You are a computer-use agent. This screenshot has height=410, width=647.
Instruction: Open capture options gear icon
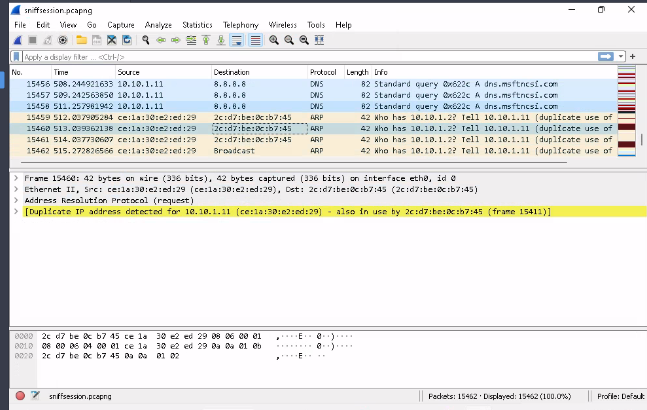63,40
